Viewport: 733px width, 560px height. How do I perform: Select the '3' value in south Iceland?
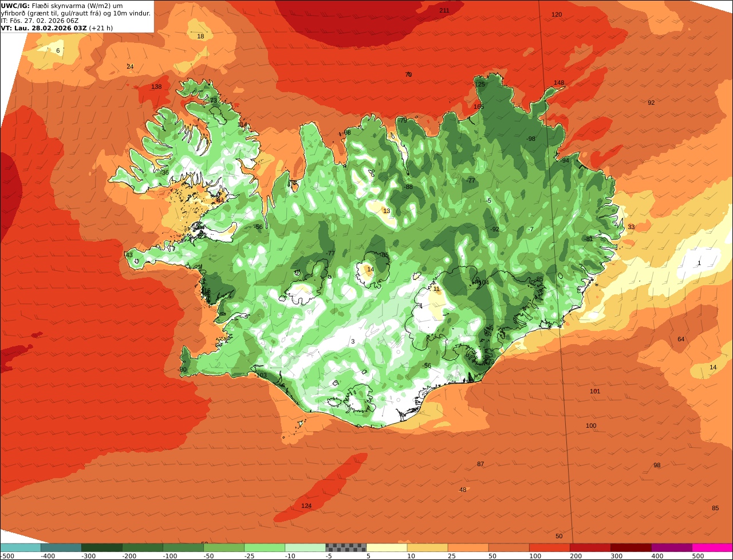[353, 341]
